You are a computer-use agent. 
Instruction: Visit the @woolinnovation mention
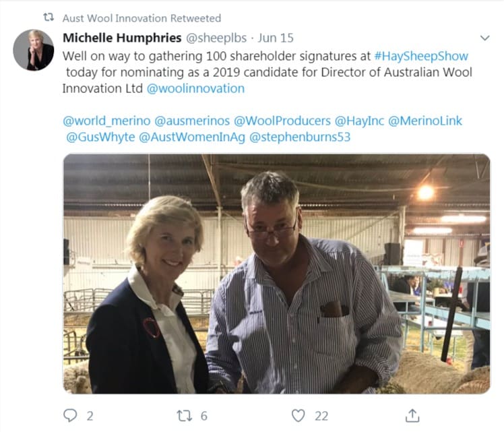click(x=195, y=88)
